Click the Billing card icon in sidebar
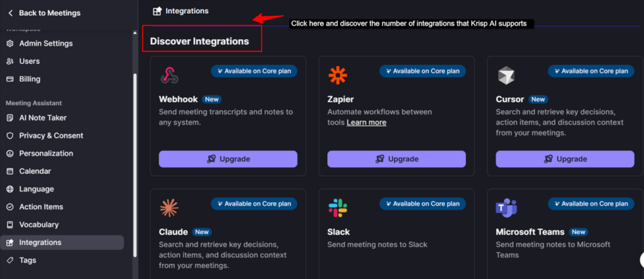644x279 pixels. point(10,79)
